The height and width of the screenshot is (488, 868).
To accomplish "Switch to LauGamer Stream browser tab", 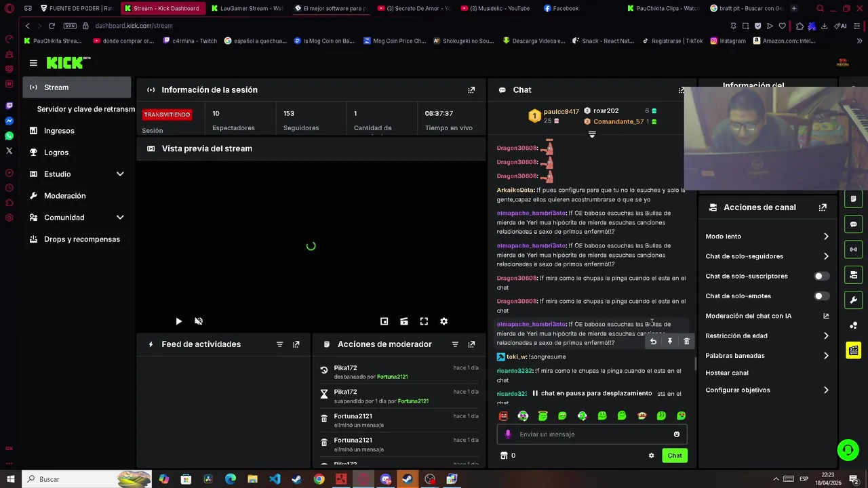I will [x=246, y=8].
